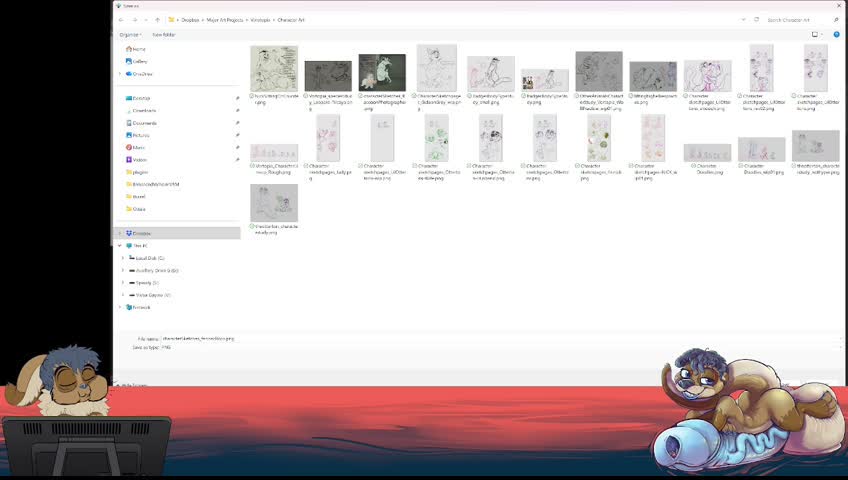This screenshot has width=848, height=480.
Task: Refresh the Character Art folder view
Action: [x=756, y=20]
